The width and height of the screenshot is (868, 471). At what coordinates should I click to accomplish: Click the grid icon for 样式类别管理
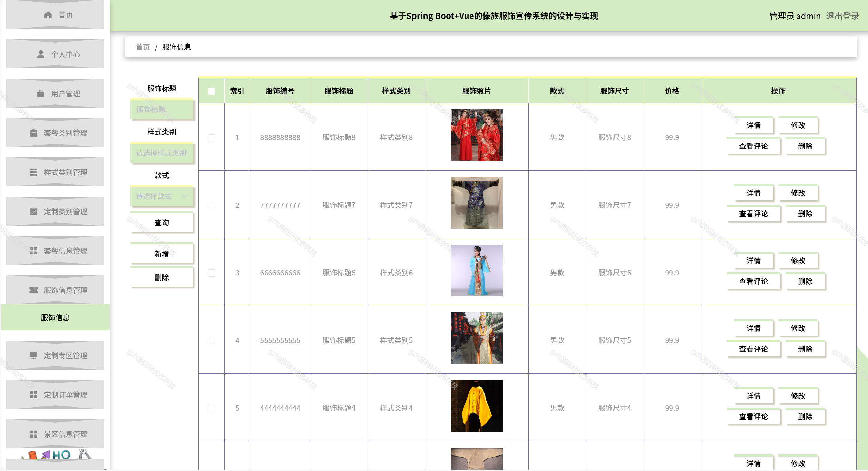[33, 172]
